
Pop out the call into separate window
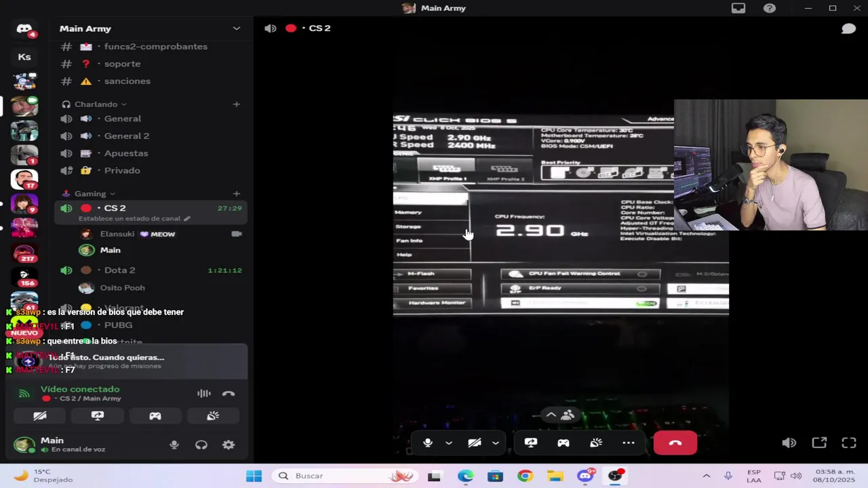point(819,443)
